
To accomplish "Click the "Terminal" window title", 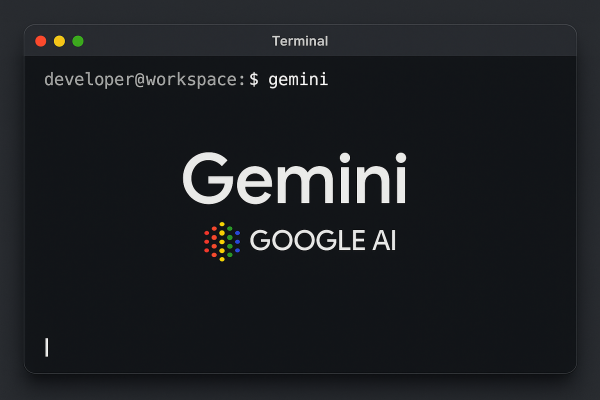I will coord(300,41).
